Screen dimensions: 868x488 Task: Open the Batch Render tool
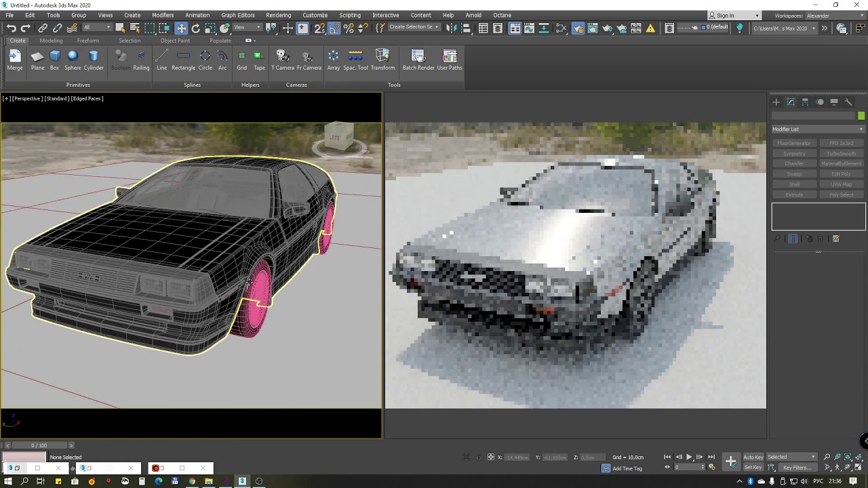(418, 60)
